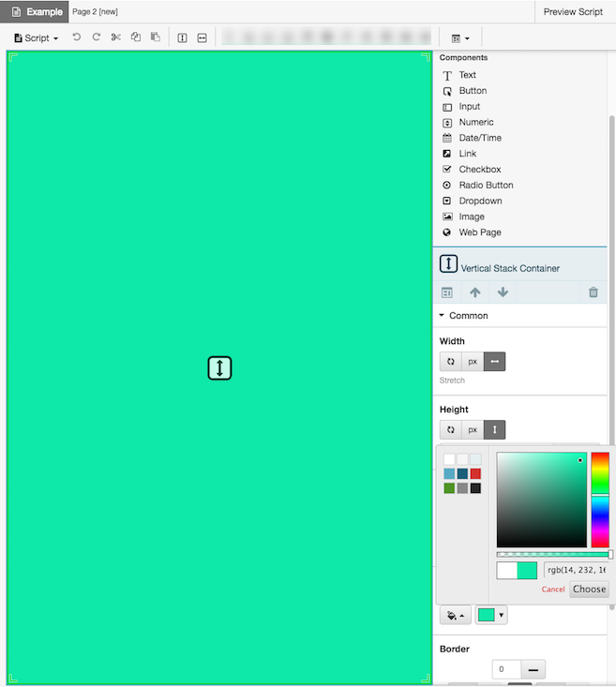Cancel the color picker
The width and height of the screenshot is (616, 687).
(553, 590)
